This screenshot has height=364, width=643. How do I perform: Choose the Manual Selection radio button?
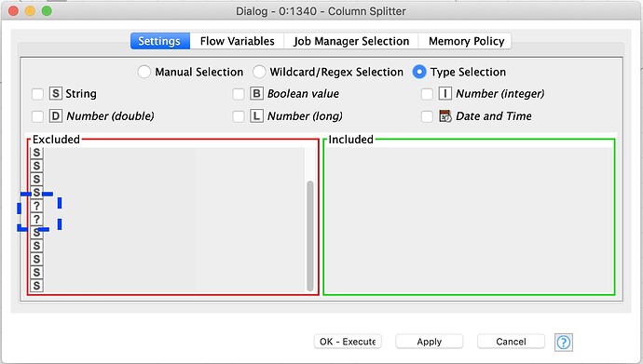(x=144, y=72)
